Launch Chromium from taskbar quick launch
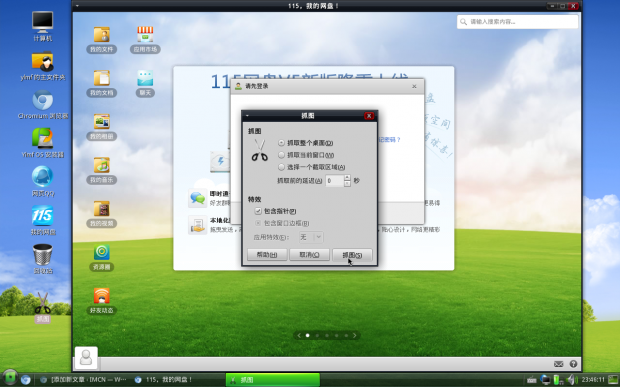Image resolution: width=620 pixels, height=387 pixels. point(26,380)
